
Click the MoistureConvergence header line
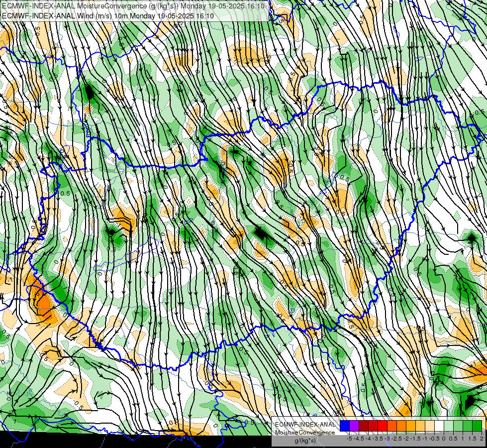pyautogui.click(x=133, y=6)
